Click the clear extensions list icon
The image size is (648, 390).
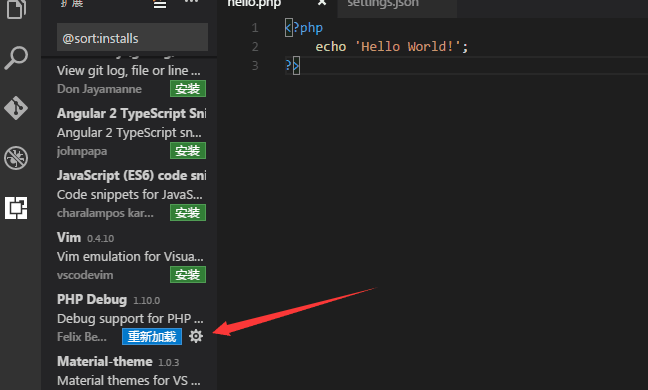pos(160,4)
